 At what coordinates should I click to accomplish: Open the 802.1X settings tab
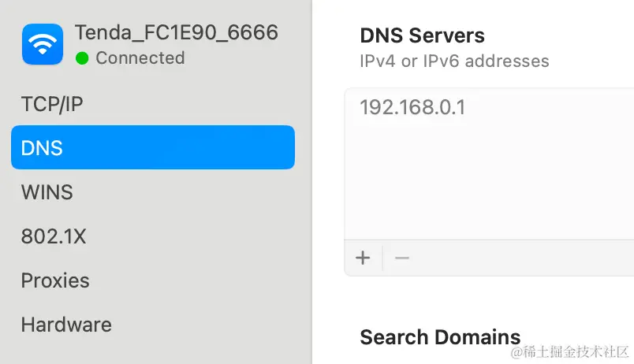[x=53, y=236]
